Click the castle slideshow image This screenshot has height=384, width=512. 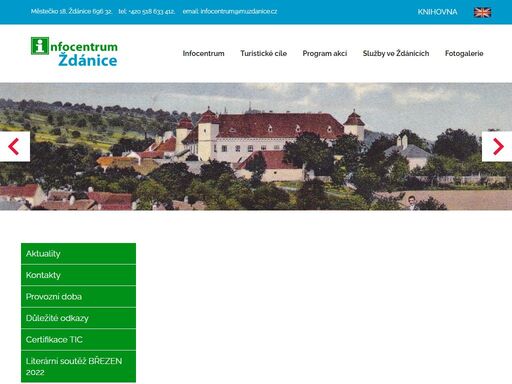[x=256, y=146]
